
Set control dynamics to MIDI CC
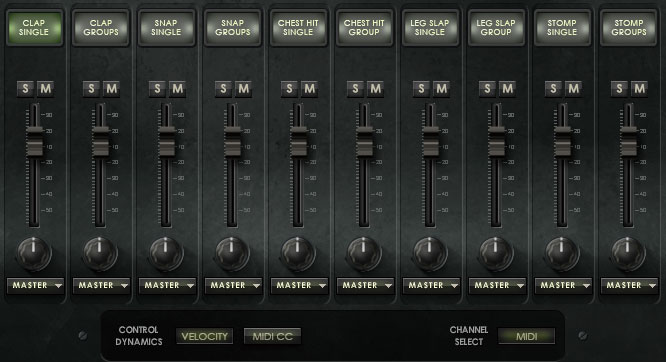(x=273, y=337)
